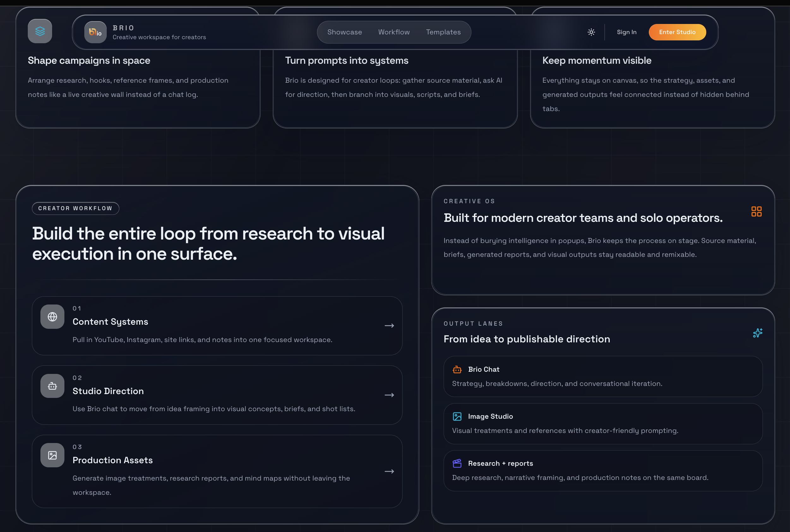This screenshot has height=532, width=790.
Task: Click the sparkles icon in Output Lanes card
Action: click(x=757, y=333)
